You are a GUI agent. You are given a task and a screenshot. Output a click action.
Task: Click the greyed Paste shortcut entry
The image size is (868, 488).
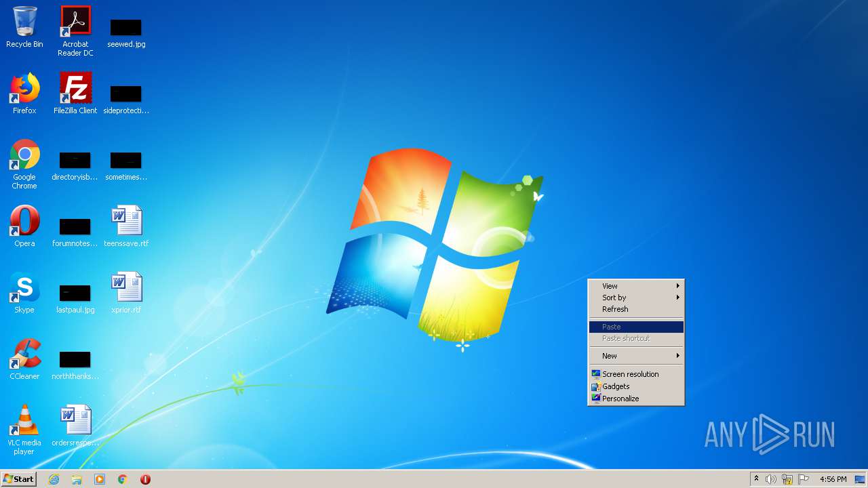(636, 338)
